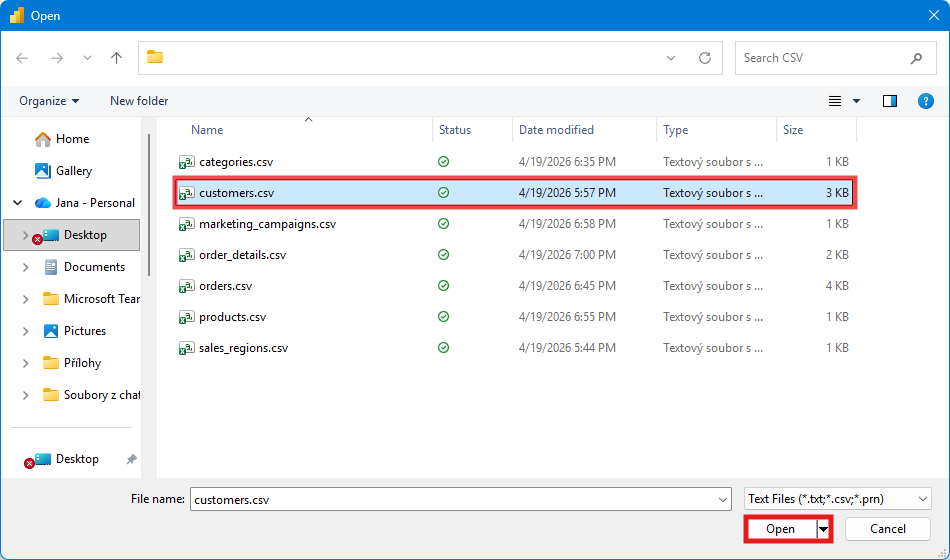Close the Open dialog window
The image size is (950, 560).
coord(934,16)
